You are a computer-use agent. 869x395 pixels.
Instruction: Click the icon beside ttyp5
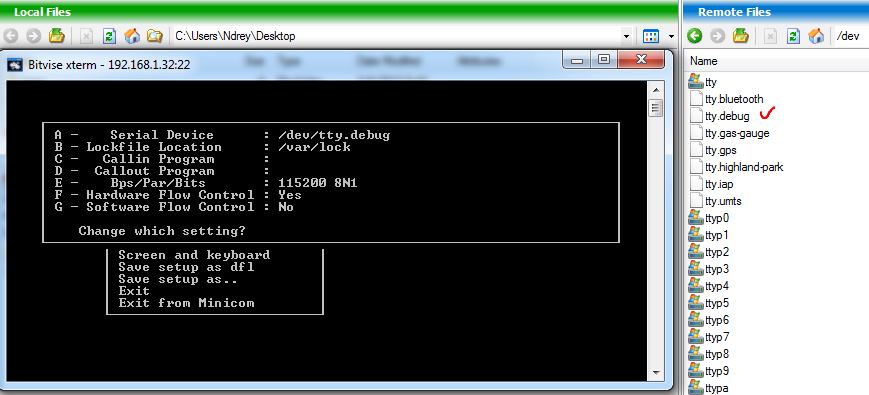[x=696, y=303]
